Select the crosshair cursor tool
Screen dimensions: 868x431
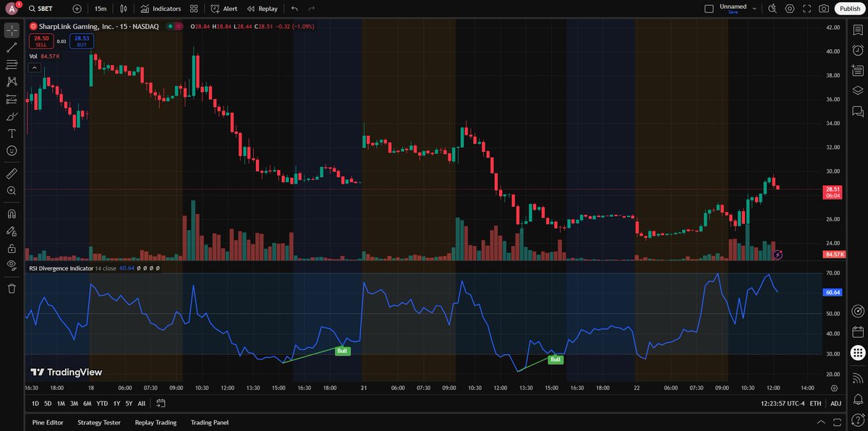12,30
